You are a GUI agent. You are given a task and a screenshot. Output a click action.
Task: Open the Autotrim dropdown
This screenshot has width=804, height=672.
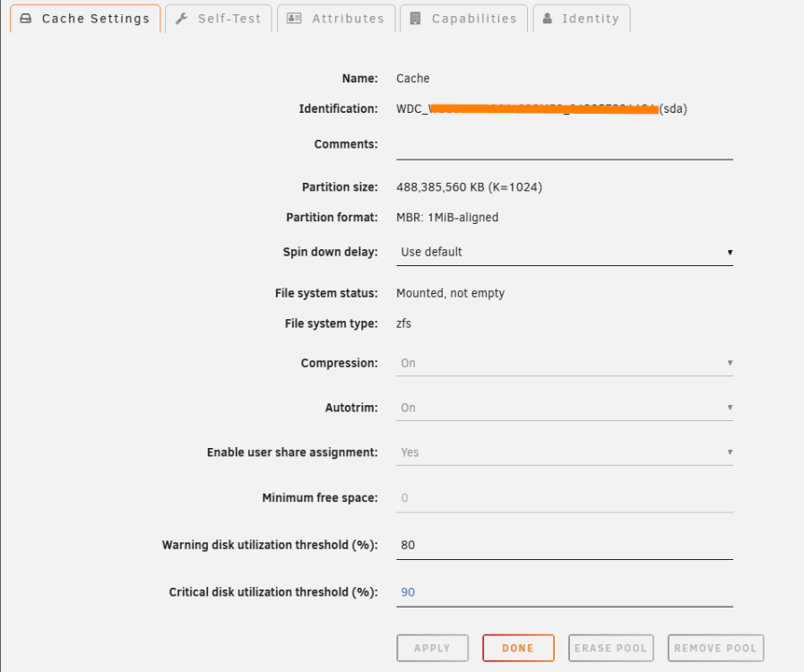point(565,408)
